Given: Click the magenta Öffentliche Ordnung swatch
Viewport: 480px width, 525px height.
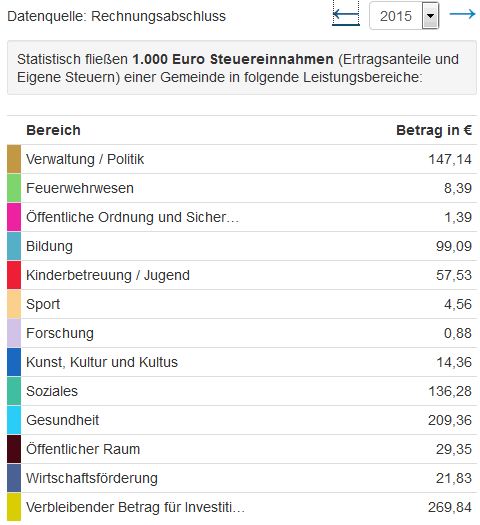Looking at the screenshot, I should point(14,217).
